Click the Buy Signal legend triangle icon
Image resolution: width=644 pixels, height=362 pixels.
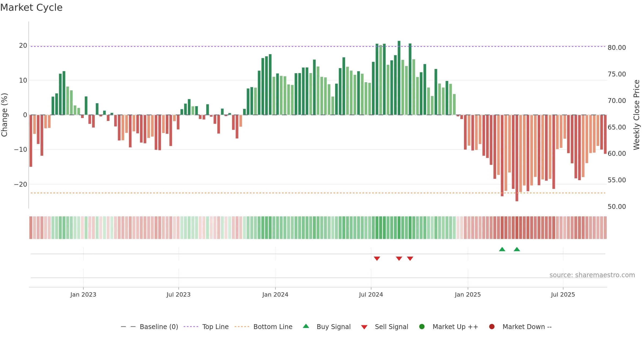pos(306,326)
